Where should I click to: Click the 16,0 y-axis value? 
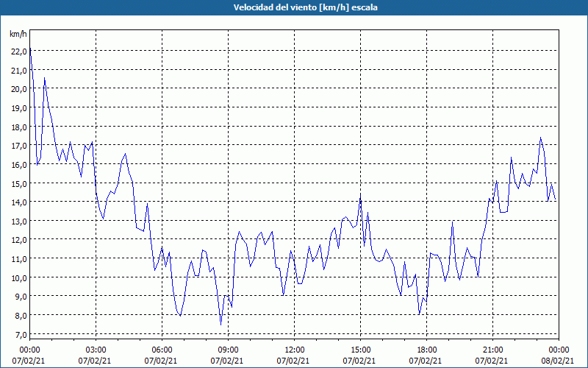19,165
